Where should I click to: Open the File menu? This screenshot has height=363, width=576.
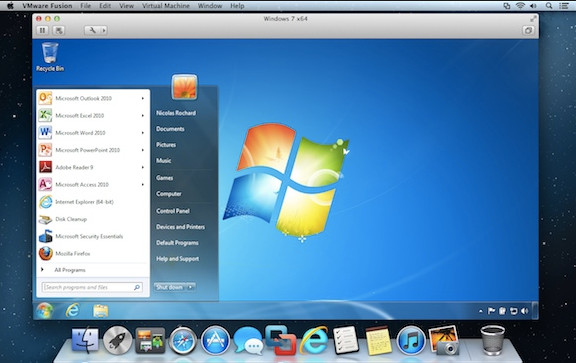[x=86, y=6]
